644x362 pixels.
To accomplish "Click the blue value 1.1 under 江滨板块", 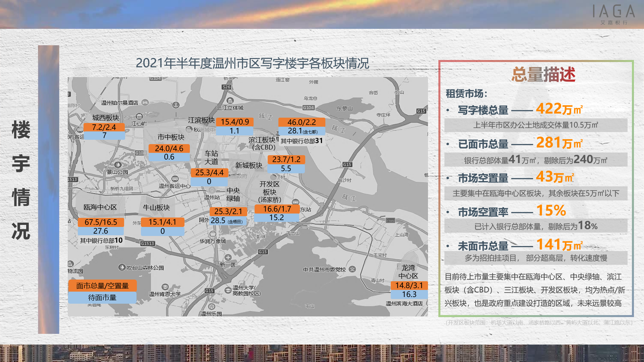I will pos(234,131).
